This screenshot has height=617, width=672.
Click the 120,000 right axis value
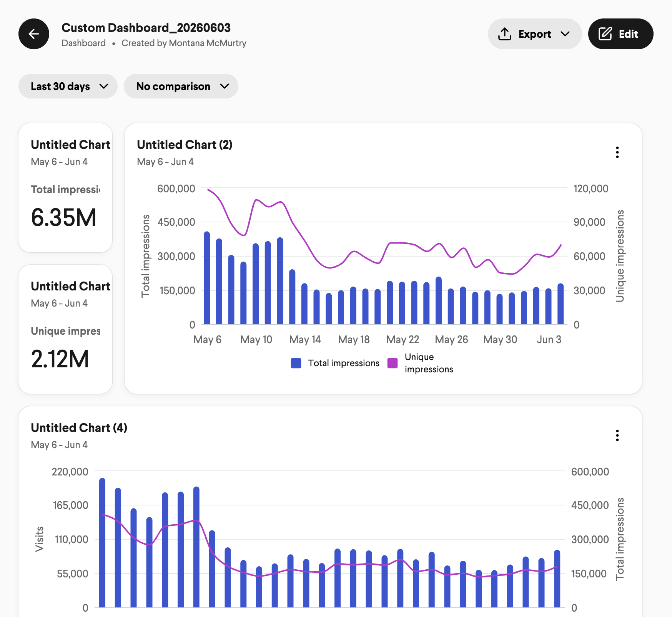point(591,188)
